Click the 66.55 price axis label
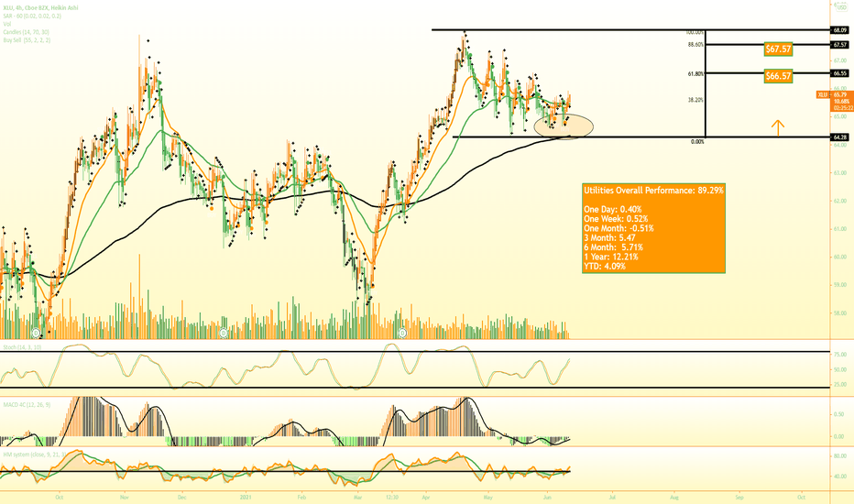Viewport: 854px width, 504px height. 839,73
